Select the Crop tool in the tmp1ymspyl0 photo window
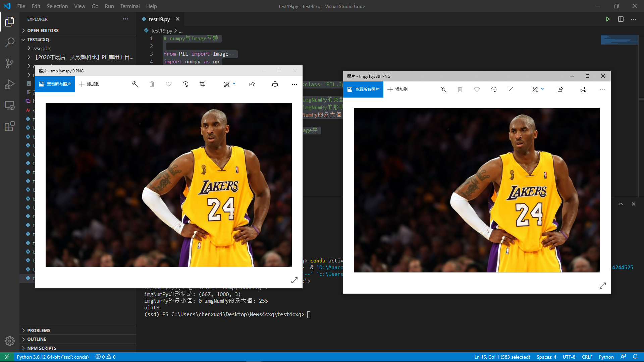The width and height of the screenshot is (644, 362). [202, 84]
